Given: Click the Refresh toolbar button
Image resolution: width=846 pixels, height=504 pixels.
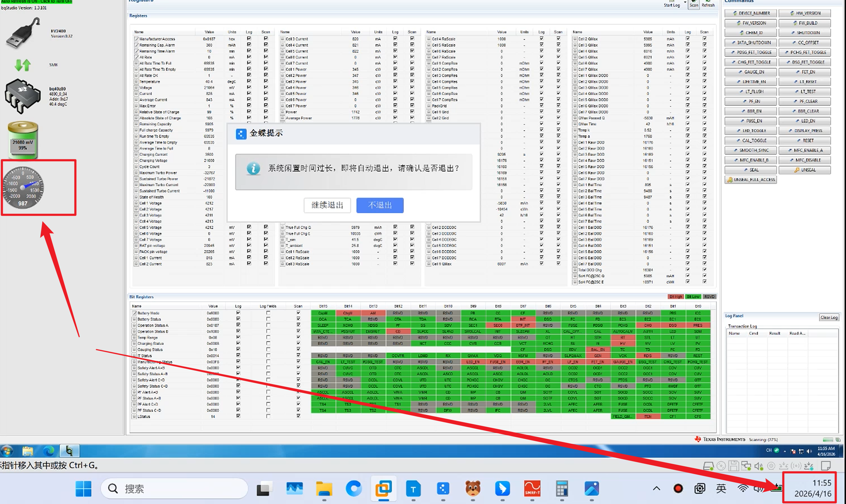Looking at the screenshot, I should (708, 4).
